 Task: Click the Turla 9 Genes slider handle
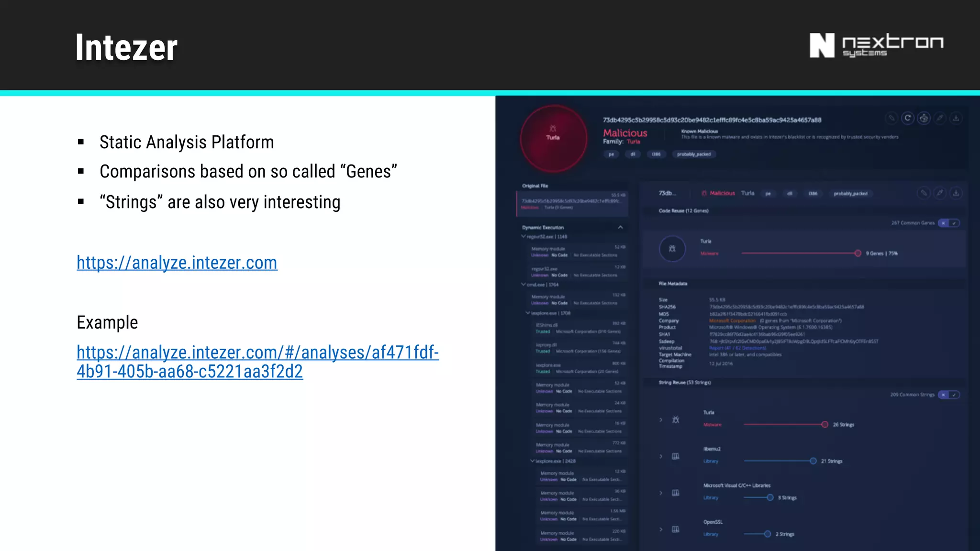(858, 253)
